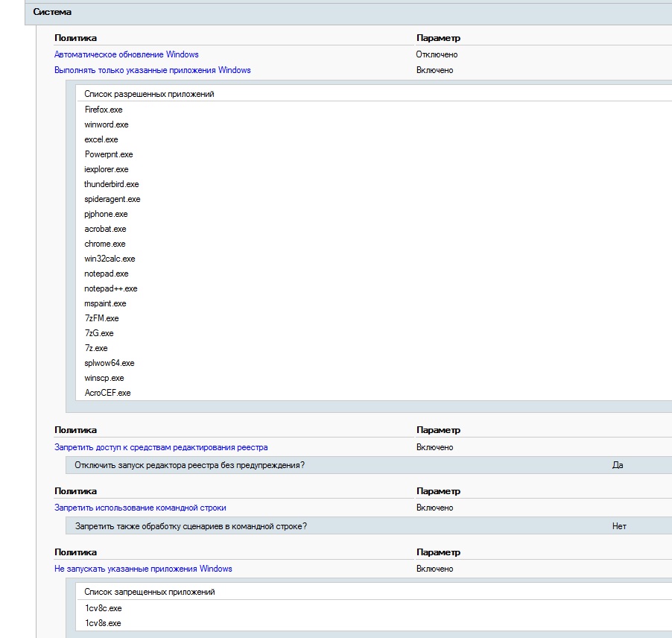Click on the notepad++.exe entry
Viewport: 672px width, 638px height.
pyautogui.click(x=111, y=288)
